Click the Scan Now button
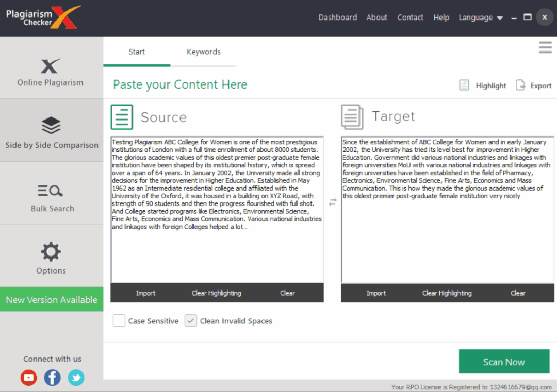This screenshot has height=392, width=557. [504, 362]
